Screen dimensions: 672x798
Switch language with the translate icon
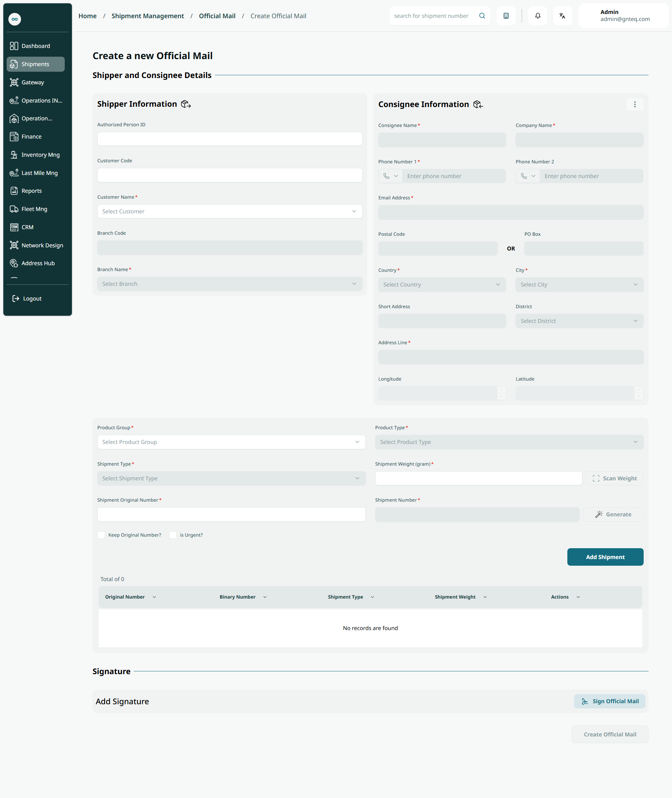[562, 16]
